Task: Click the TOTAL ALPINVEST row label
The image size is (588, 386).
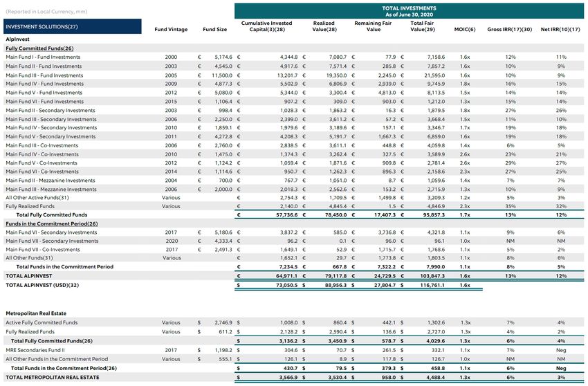Action: click(x=29, y=276)
